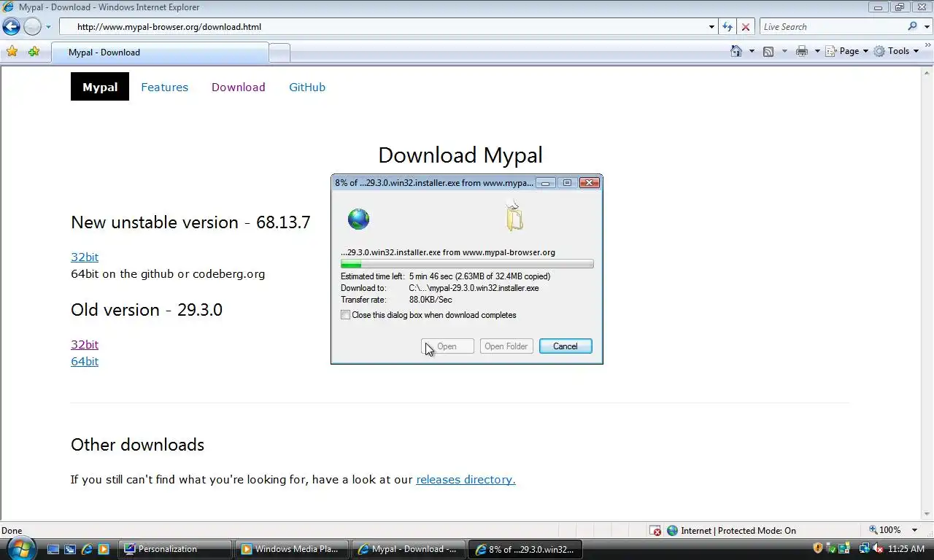Viewport: 934px width, 560px height.
Task: Click the RSS Feeds icon
Action: (x=768, y=51)
